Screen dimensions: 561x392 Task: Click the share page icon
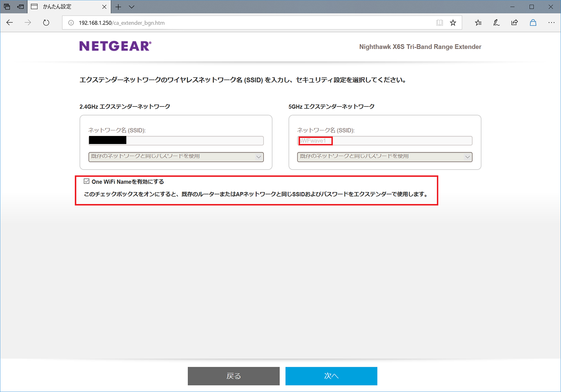[514, 23]
